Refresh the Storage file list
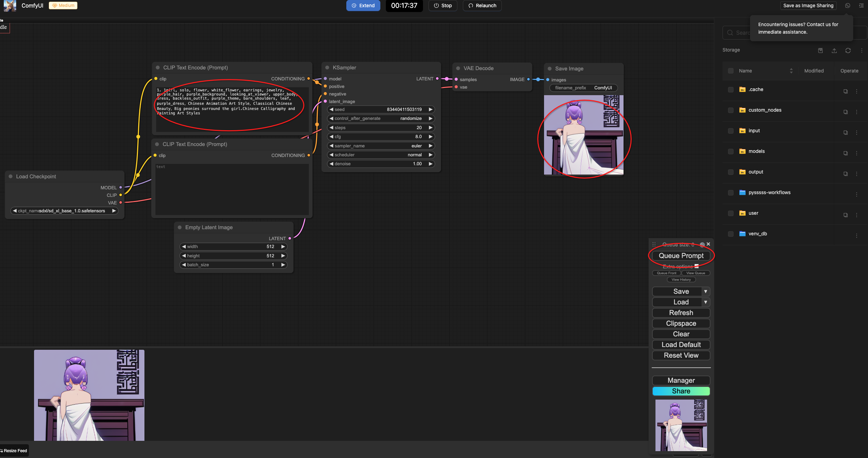The image size is (868, 458). [x=848, y=51]
